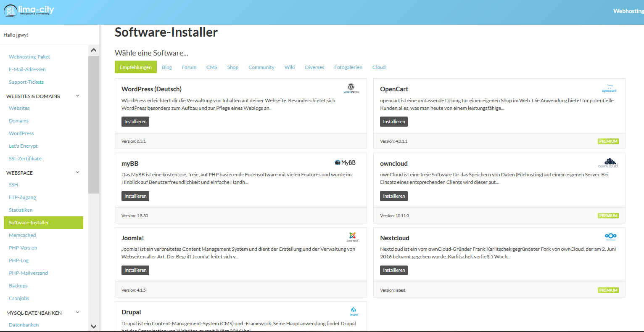Install owncloud

[394, 196]
